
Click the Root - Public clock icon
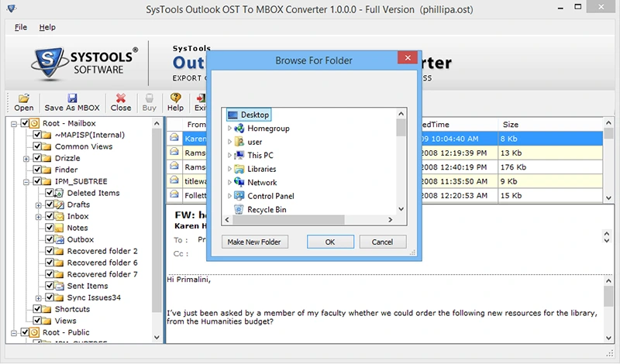(35, 332)
